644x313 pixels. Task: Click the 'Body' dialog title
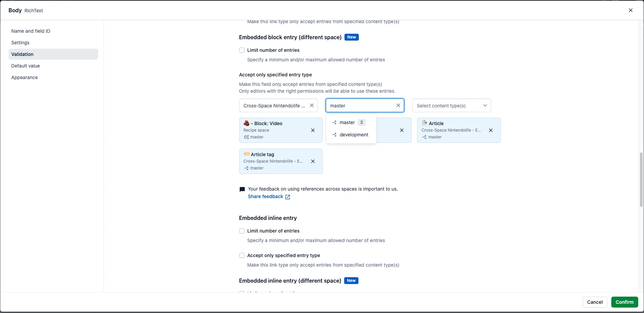(15, 10)
